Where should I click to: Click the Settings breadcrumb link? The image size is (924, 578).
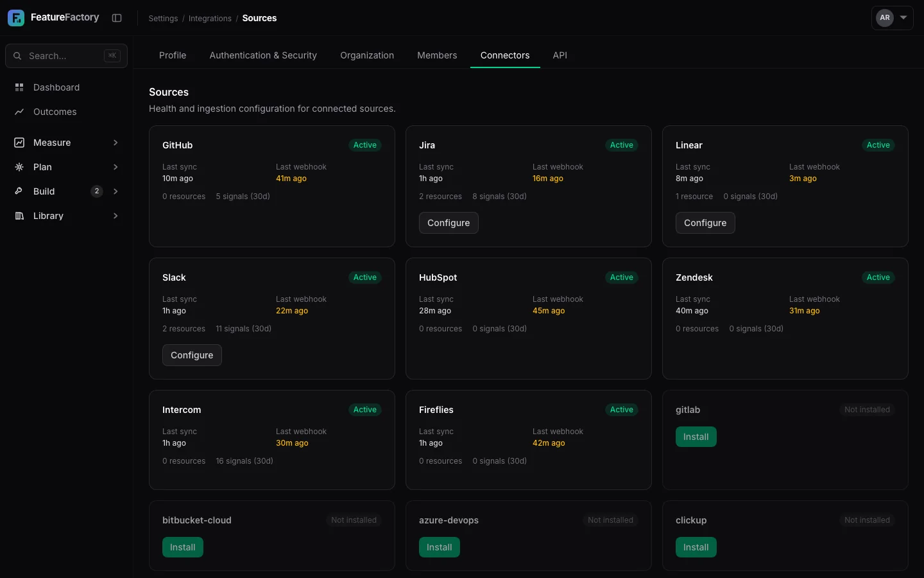click(x=163, y=19)
